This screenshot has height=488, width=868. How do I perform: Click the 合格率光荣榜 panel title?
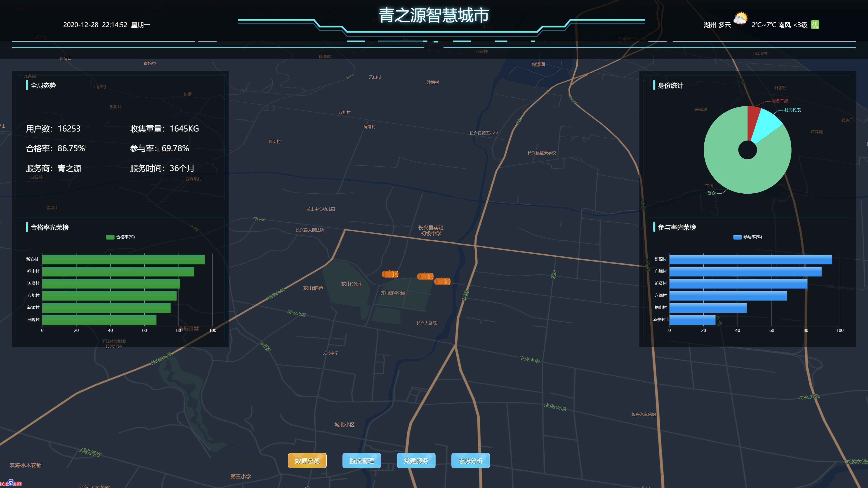(50, 227)
